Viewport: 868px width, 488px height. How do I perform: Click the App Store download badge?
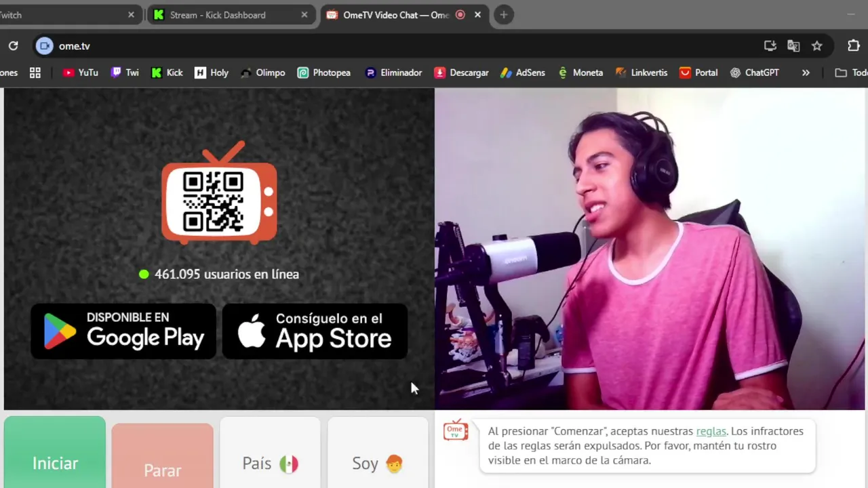click(315, 331)
